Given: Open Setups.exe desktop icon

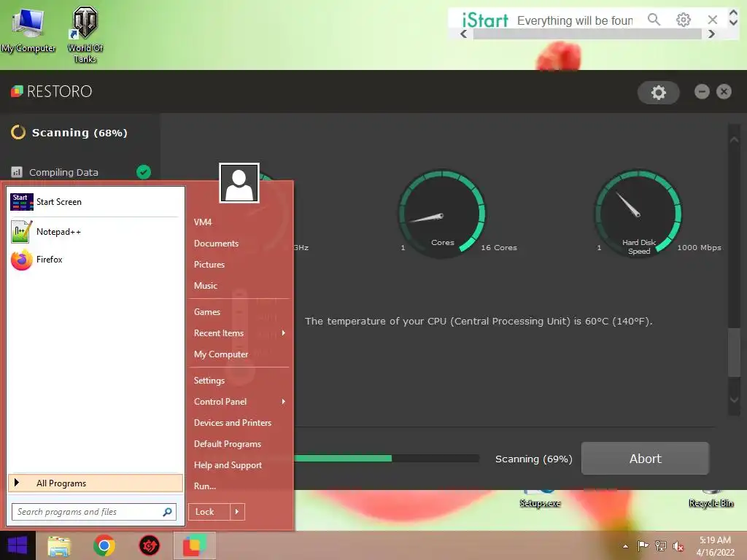Looking at the screenshot, I should [x=540, y=499].
